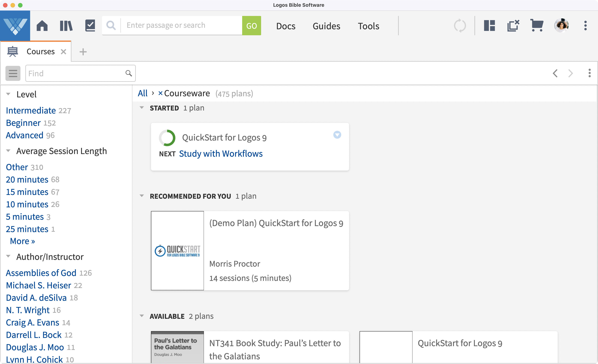
Task: Click the Find box magnifier icon
Action: 129,73
